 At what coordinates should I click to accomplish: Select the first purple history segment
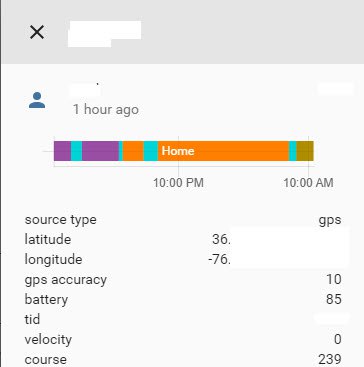click(62, 151)
